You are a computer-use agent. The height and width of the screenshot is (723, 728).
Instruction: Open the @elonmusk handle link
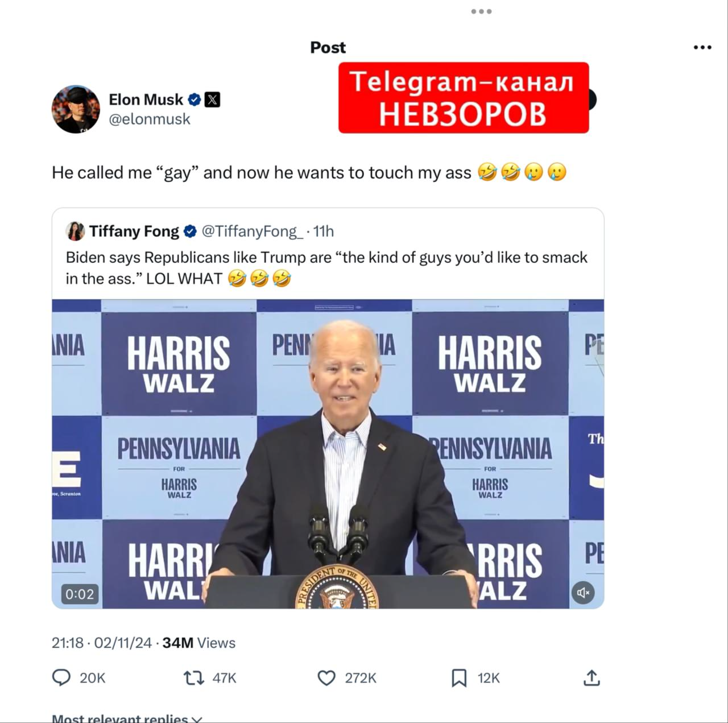coord(150,119)
